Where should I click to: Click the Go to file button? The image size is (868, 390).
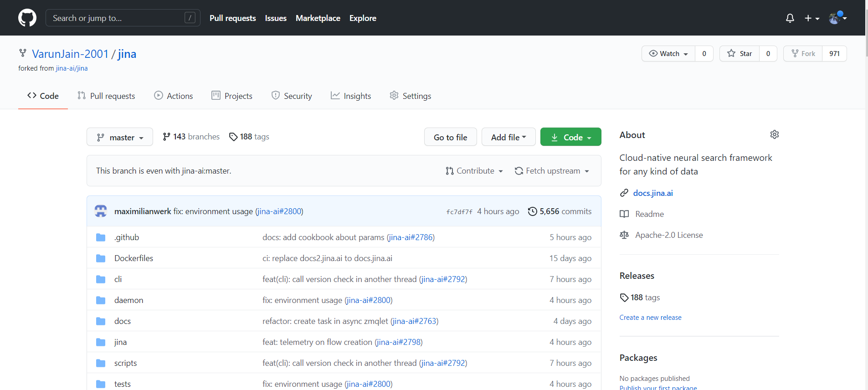451,137
